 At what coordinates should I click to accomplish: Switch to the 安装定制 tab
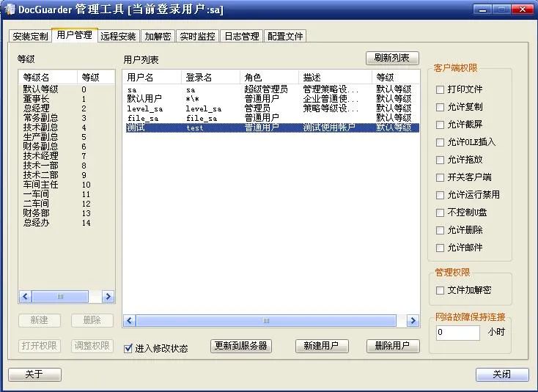pos(30,36)
